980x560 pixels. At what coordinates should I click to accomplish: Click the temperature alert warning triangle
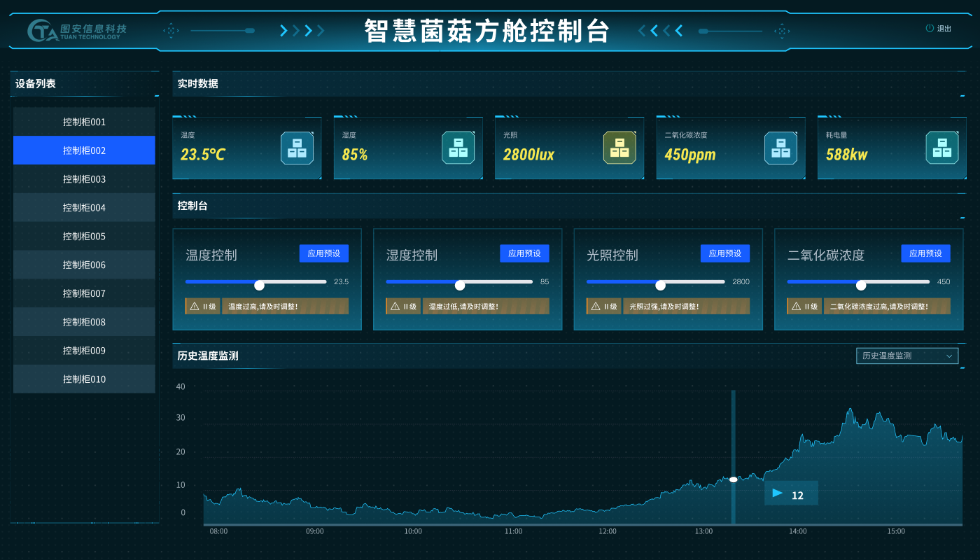(x=195, y=306)
